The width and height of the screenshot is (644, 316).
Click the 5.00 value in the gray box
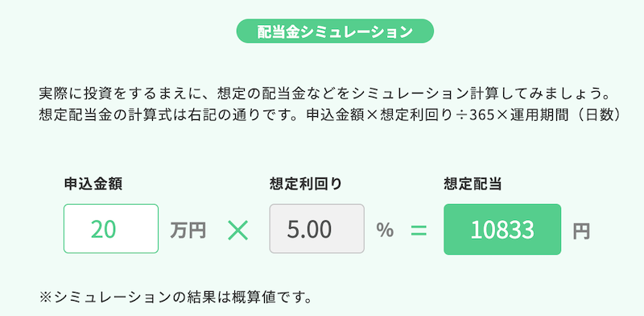pos(309,230)
